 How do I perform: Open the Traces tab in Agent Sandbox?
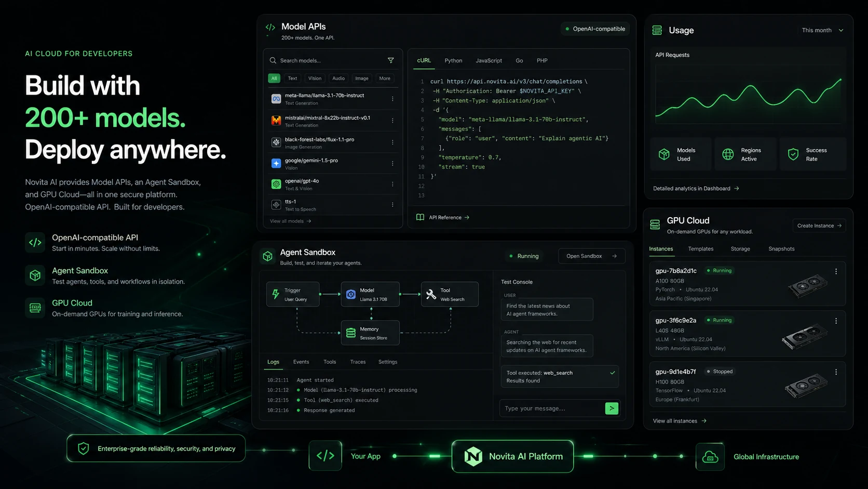click(x=358, y=362)
